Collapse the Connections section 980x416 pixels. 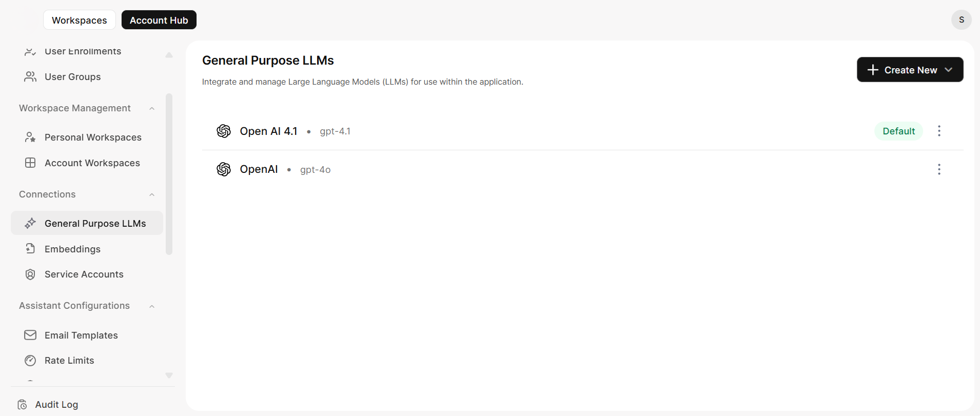[x=152, y=194]
